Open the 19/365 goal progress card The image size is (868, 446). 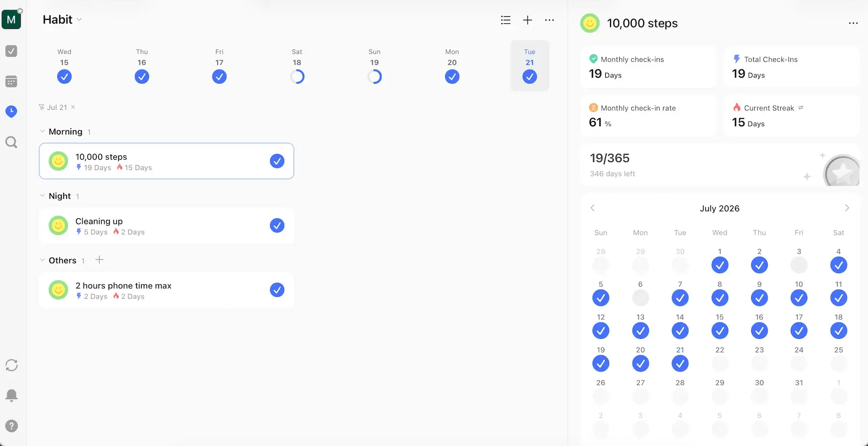pyautogui.click(x=720, y=165)
